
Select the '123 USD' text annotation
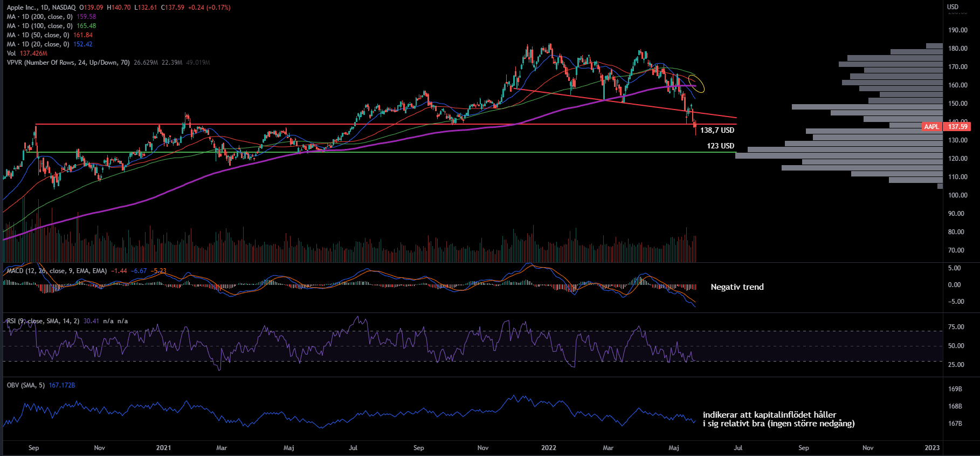[x=720, y=146]
